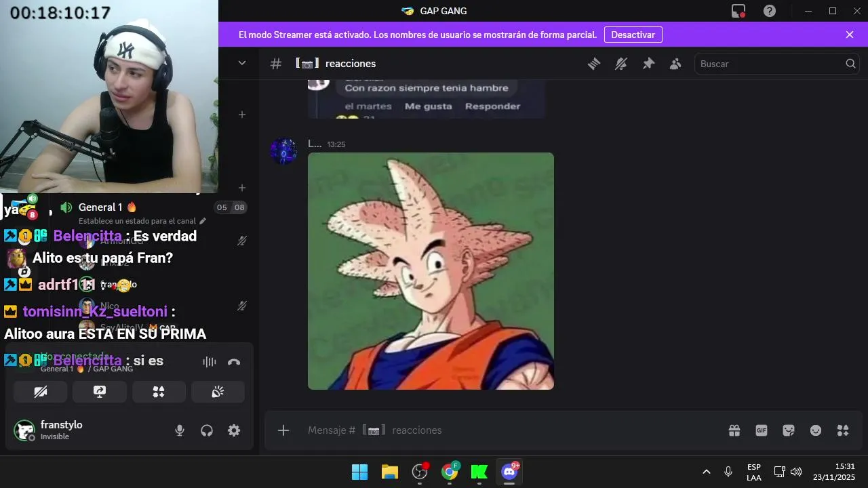The height and width of the screenshot is (488, 868).
Task: Switch ESP LAA input language
Action: [x=754, y=472]
